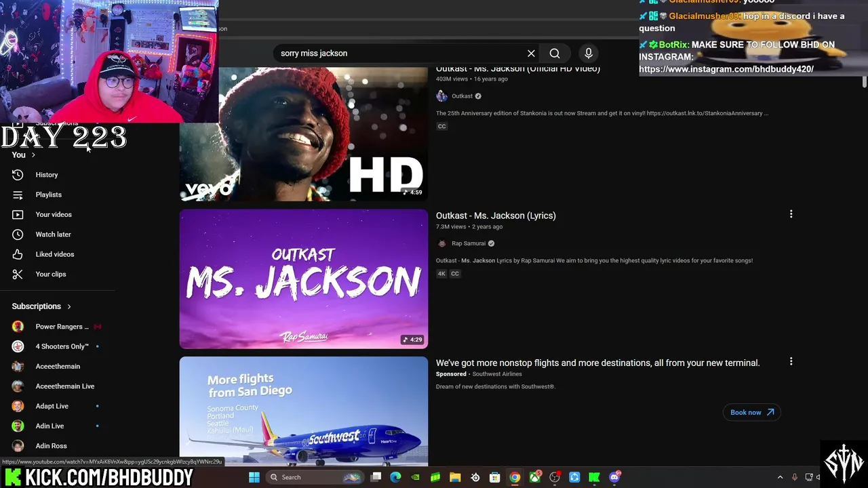Open Microsoft Edge from taskbar
868x488 pixels.
[395, 477]
